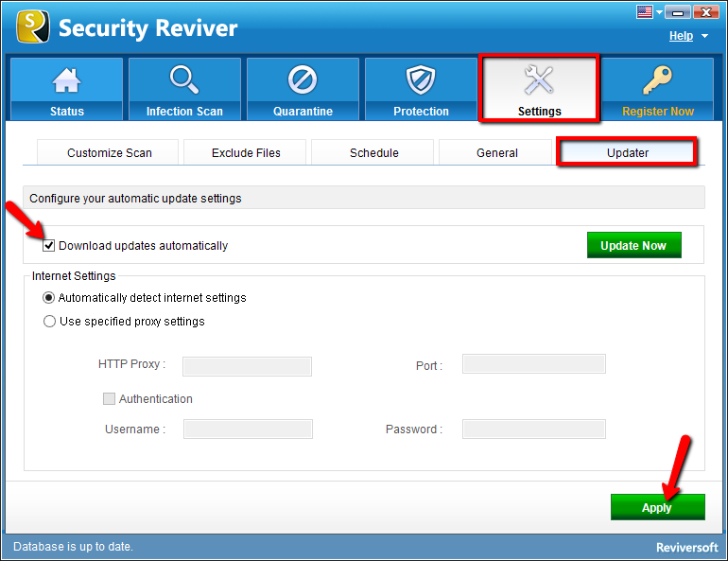The image size is (728, 561).
Task: Close the Security Reviver window
Action: coord(705,11)
